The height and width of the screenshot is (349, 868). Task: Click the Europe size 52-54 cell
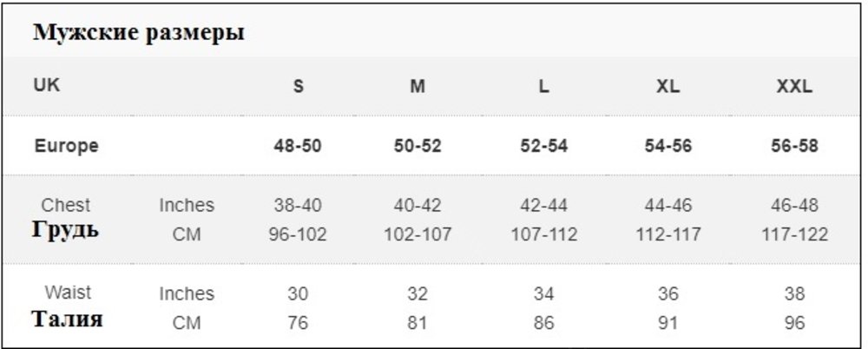(543, 146)
